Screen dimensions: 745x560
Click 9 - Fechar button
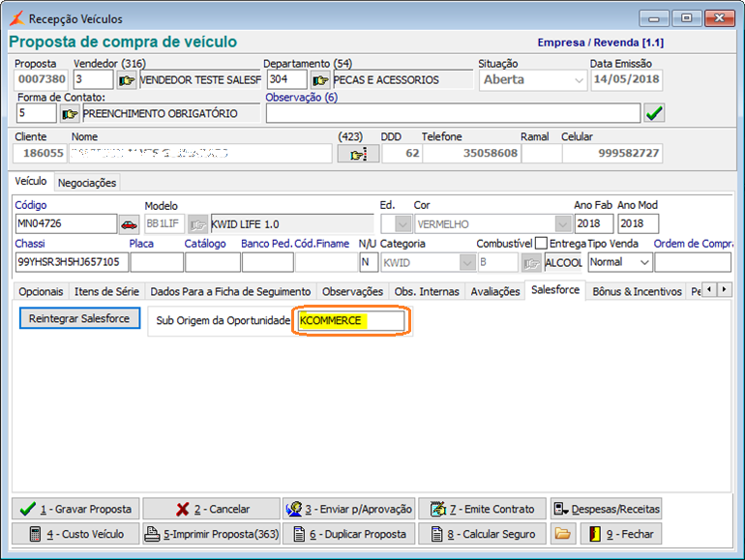tap(620, 534)
